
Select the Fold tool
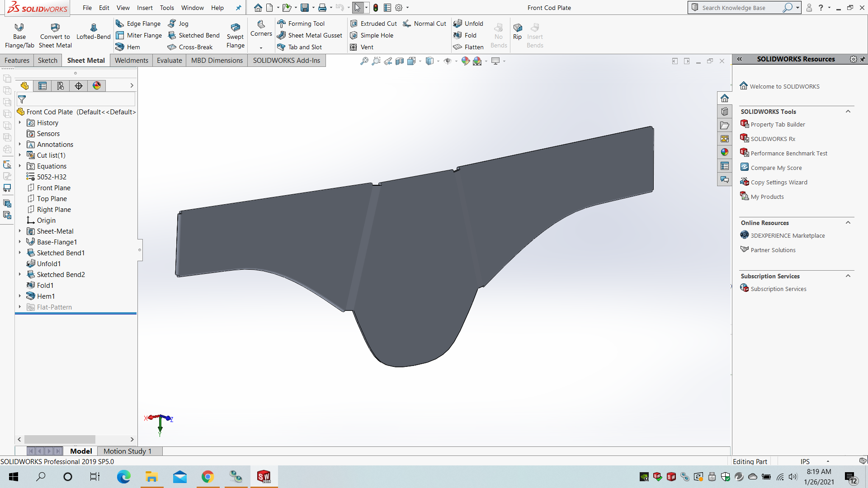[465, 35]
